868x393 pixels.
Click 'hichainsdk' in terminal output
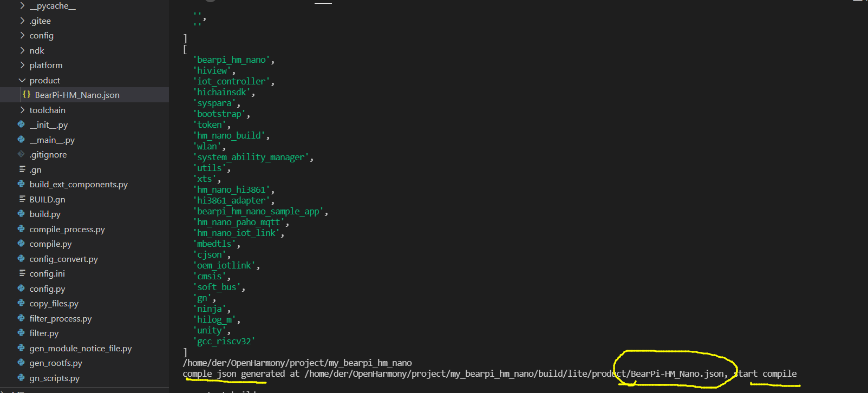pyautogui.click(x=222, y=92)
